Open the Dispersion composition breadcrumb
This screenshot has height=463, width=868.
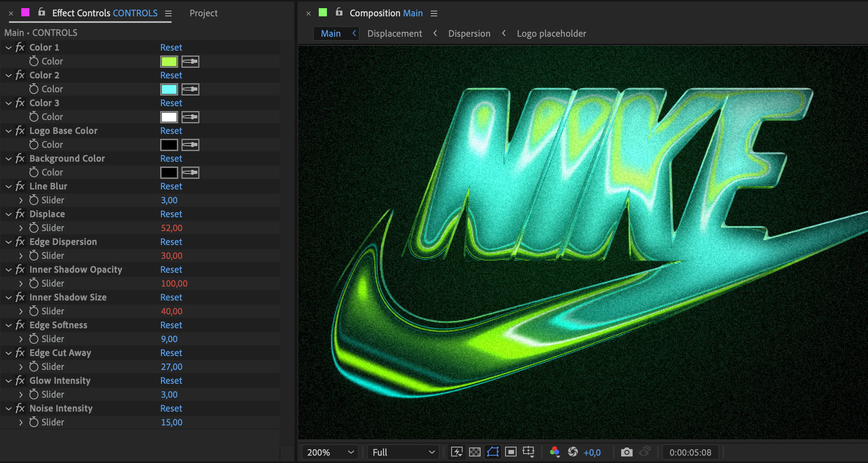click(469, 33)
